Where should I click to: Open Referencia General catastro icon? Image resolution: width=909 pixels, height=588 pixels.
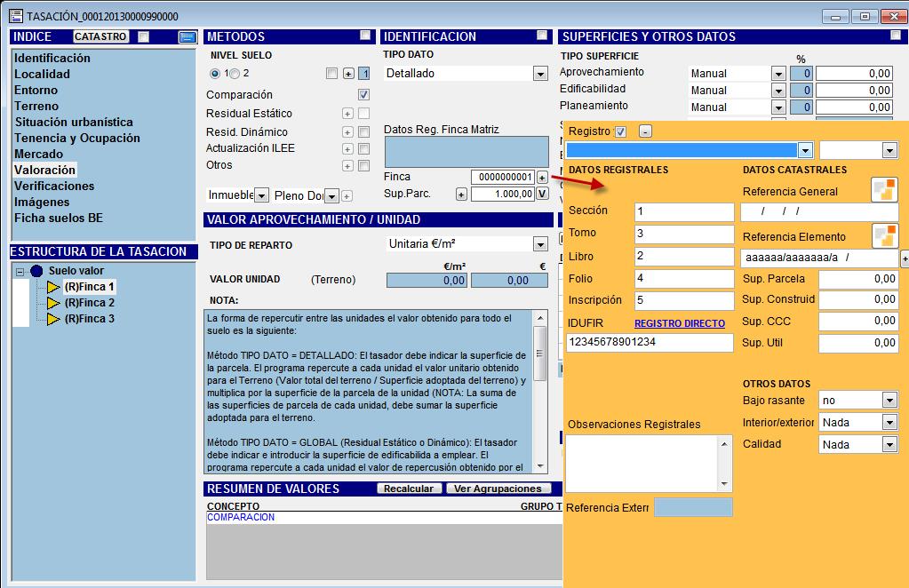click(885, 189)
